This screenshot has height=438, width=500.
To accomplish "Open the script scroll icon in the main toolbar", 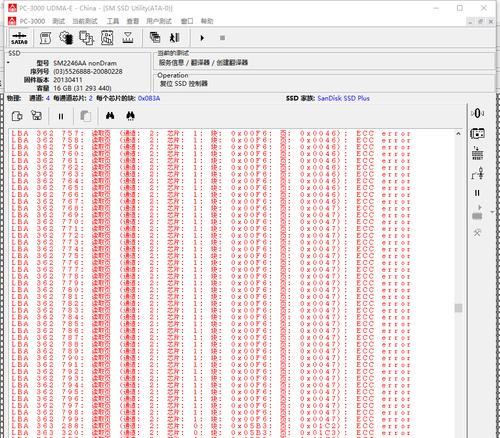I will click(x=45, y=38).
